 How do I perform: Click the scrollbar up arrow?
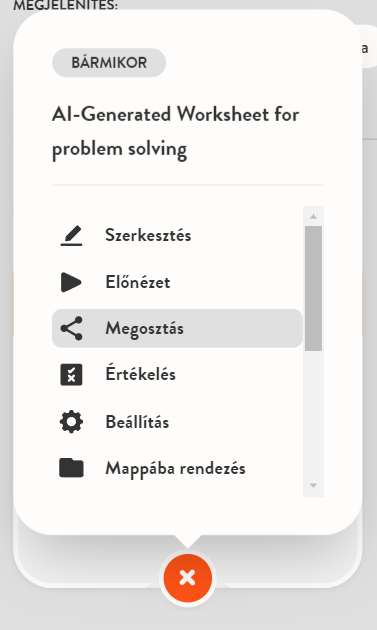tap(313, 216)
